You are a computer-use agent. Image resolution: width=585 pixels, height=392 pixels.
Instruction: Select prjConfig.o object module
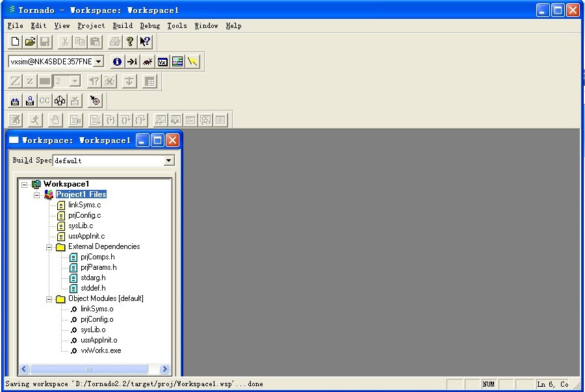click(97, 319)
